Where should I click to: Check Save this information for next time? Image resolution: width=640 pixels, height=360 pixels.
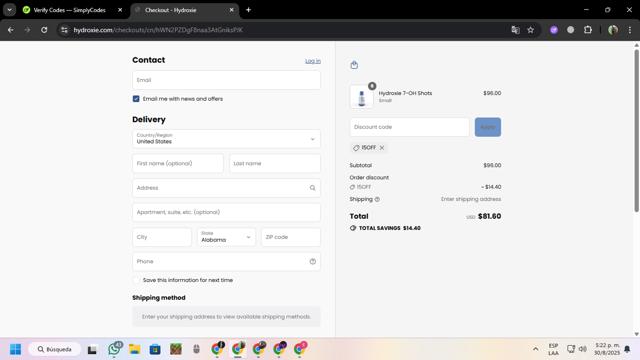coord(136,280)
